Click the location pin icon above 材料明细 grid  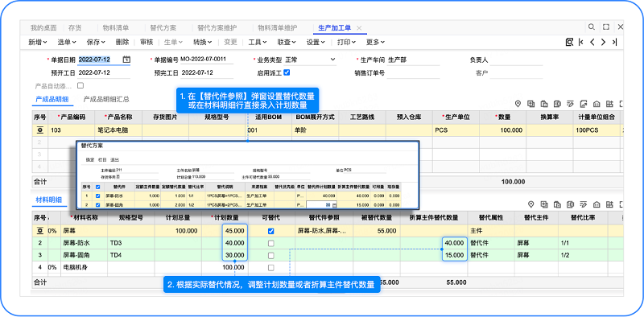(x=530, y=204)
